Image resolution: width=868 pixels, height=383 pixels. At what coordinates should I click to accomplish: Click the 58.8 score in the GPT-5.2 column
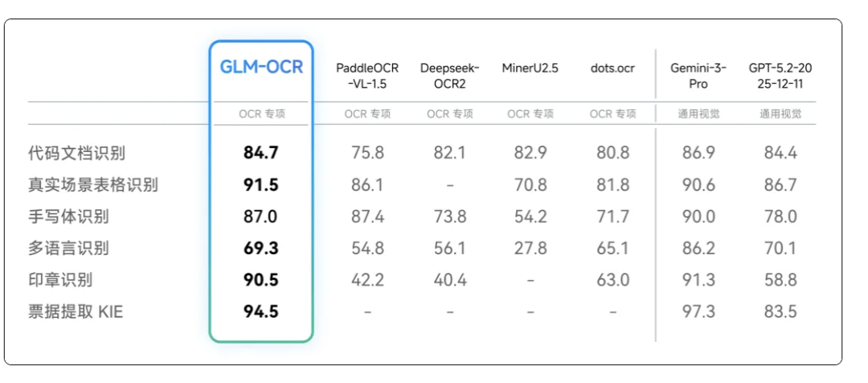click(780, 280)
